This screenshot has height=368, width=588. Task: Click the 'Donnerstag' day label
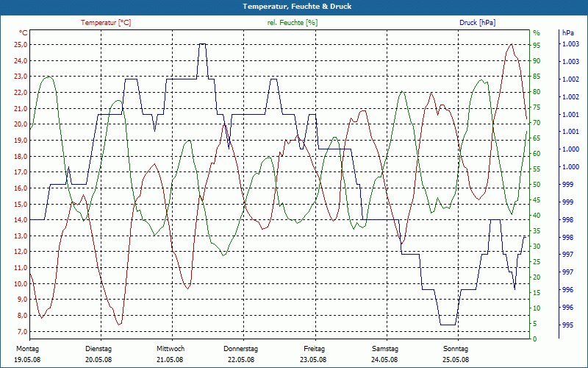pos(241,349)
